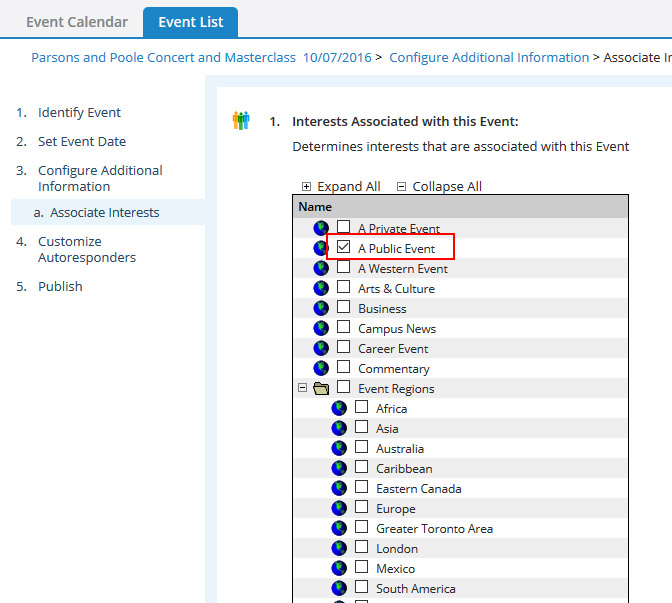
Task: Click the globe icon beside Europe
Action: [339, 508]
